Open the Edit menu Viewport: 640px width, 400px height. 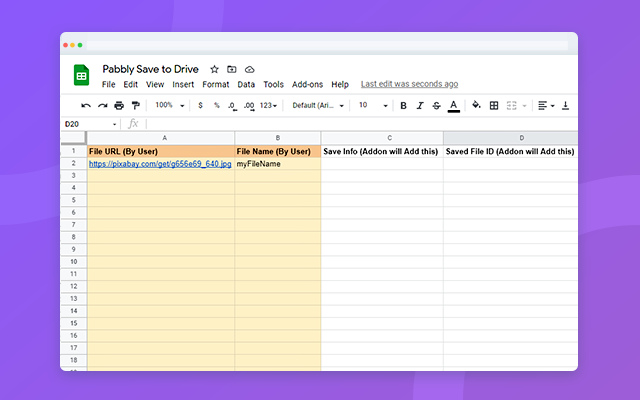coord(131,84)
